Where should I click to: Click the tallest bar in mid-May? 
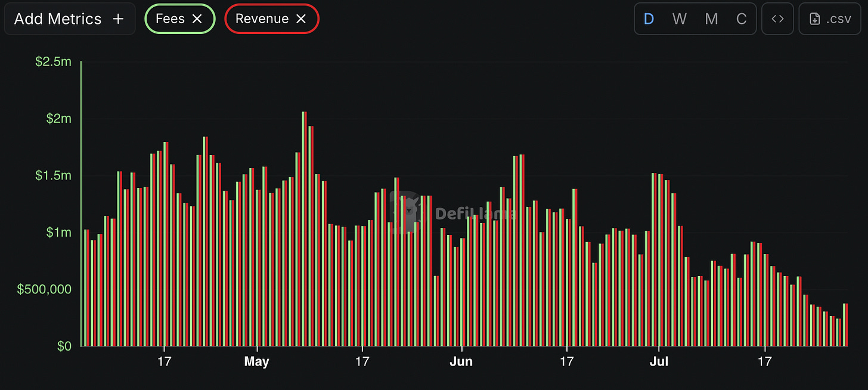coord(304,229)
